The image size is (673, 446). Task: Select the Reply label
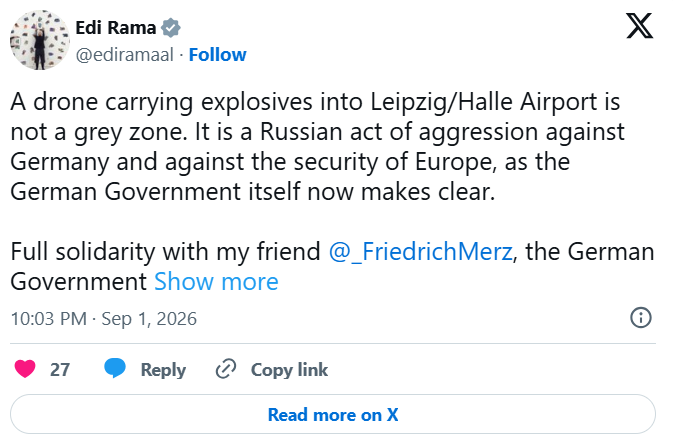tap(163, 370)
